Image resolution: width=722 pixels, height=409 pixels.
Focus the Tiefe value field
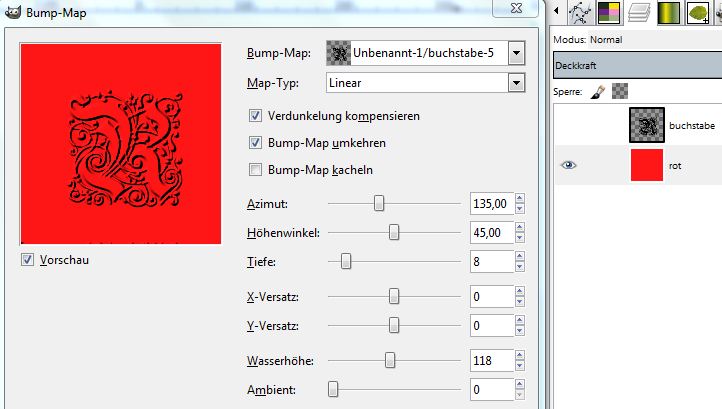point(492,262)
